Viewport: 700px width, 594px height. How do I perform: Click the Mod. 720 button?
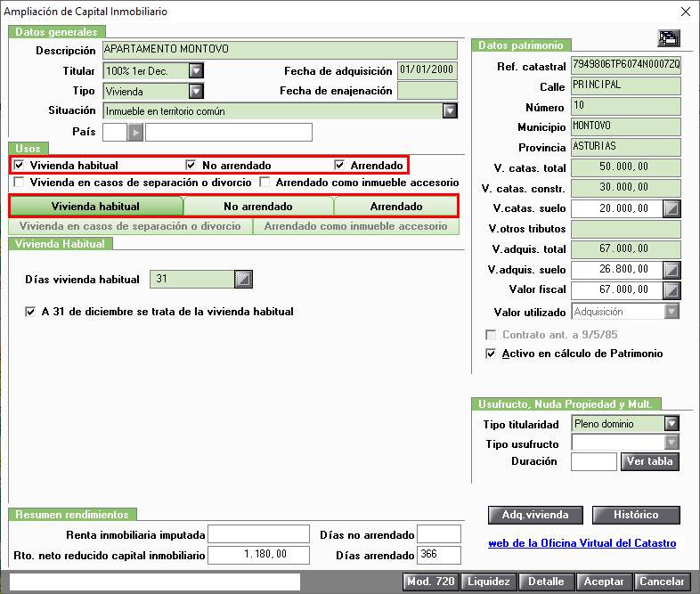coord(430,582)
